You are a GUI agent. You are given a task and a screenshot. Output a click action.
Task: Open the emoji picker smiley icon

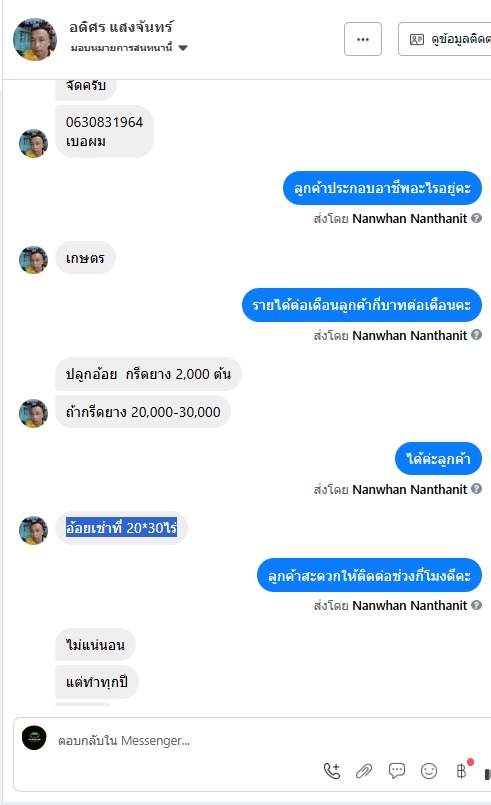pyautogui.click(x=429, y=771)
